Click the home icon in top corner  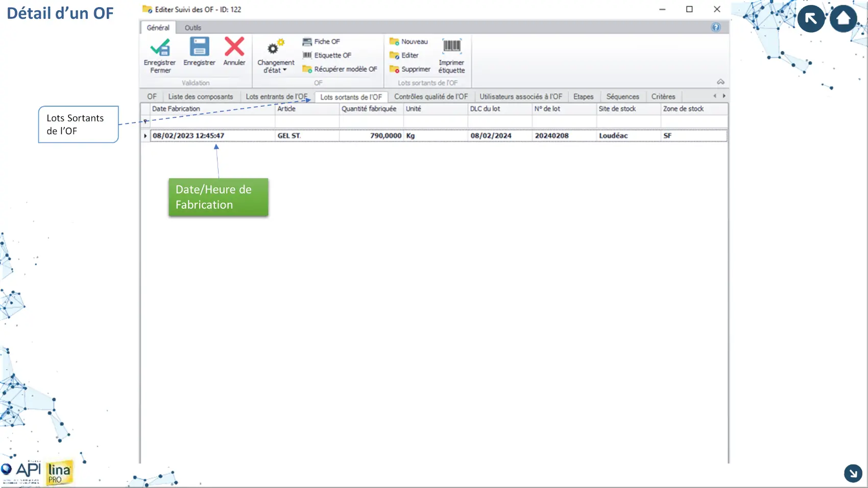843,19
